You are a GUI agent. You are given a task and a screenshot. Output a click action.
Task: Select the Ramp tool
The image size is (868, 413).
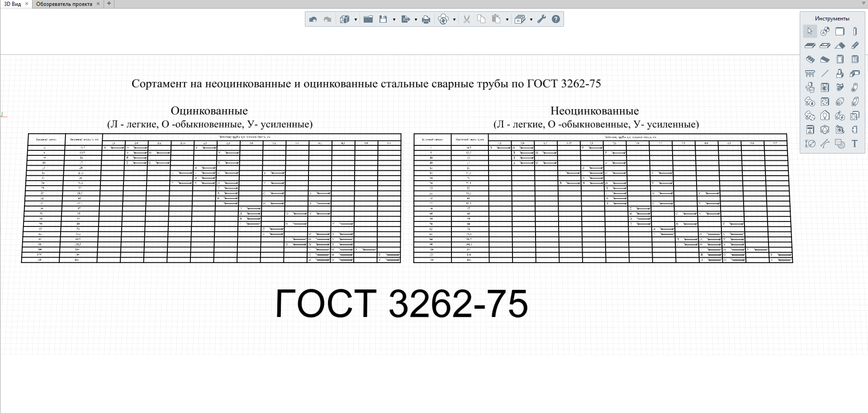[x=825, y=59]
